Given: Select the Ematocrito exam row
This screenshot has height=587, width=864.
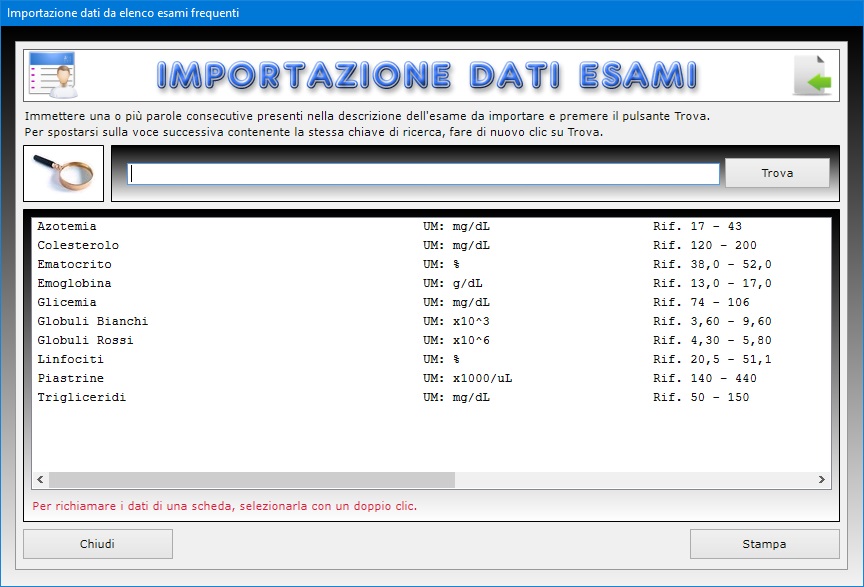Looking at the screenshot, I should (x=431, y=264).
